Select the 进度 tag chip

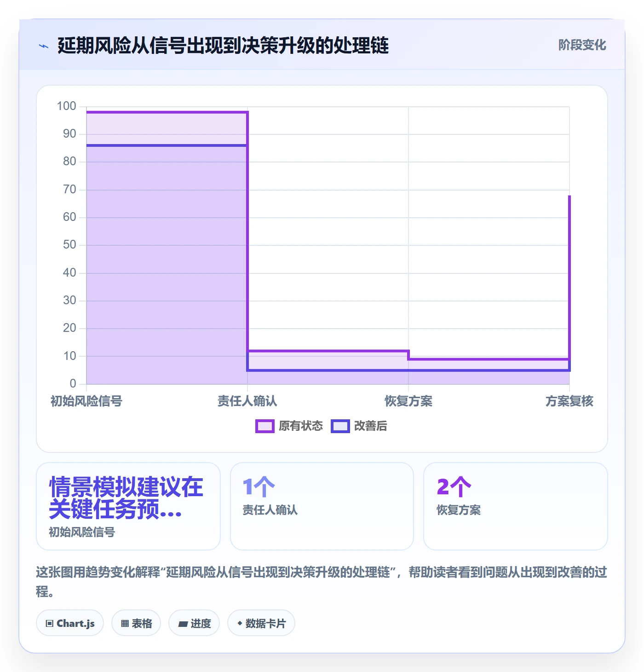coord(194,623)
